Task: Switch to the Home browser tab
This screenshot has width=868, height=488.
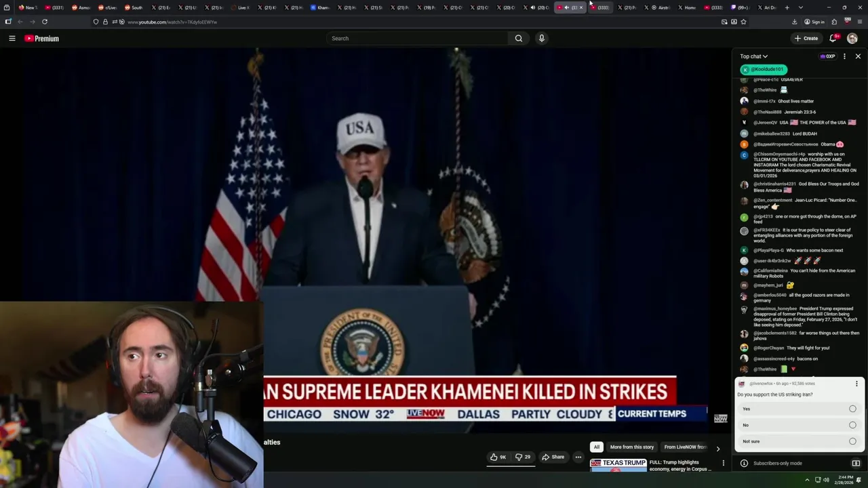Action: (x=686, y=7)
